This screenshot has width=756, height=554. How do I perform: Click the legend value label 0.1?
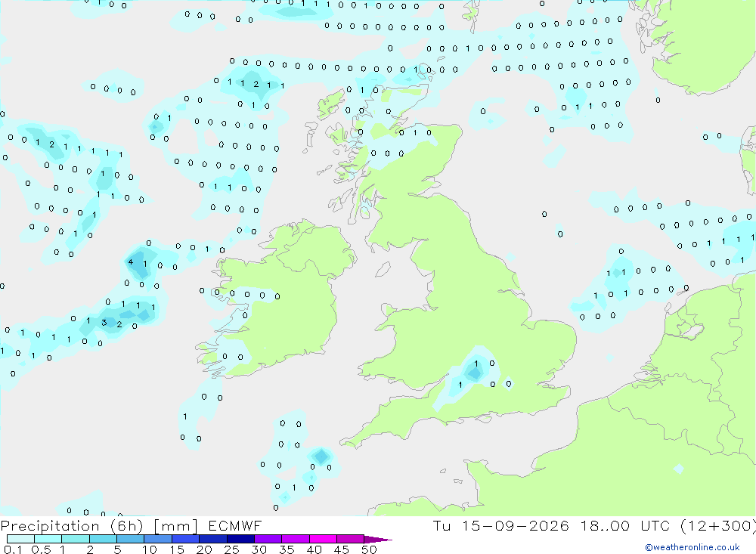click(13, 549)
